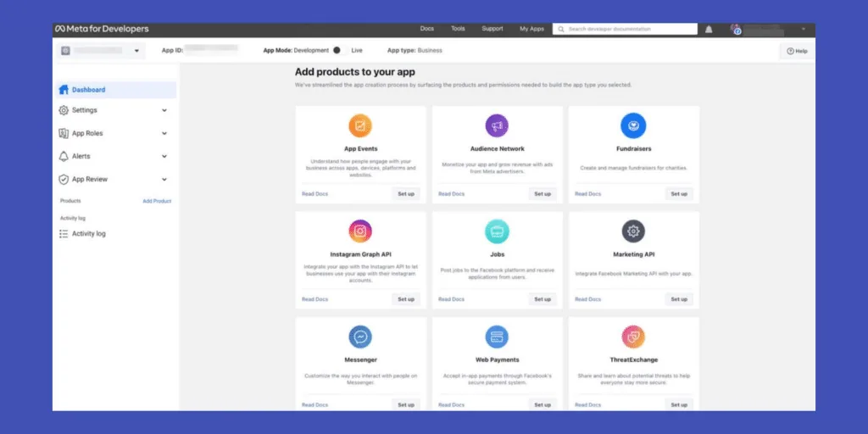Click the Fundraisers blue heart icon

pos(633,125)
